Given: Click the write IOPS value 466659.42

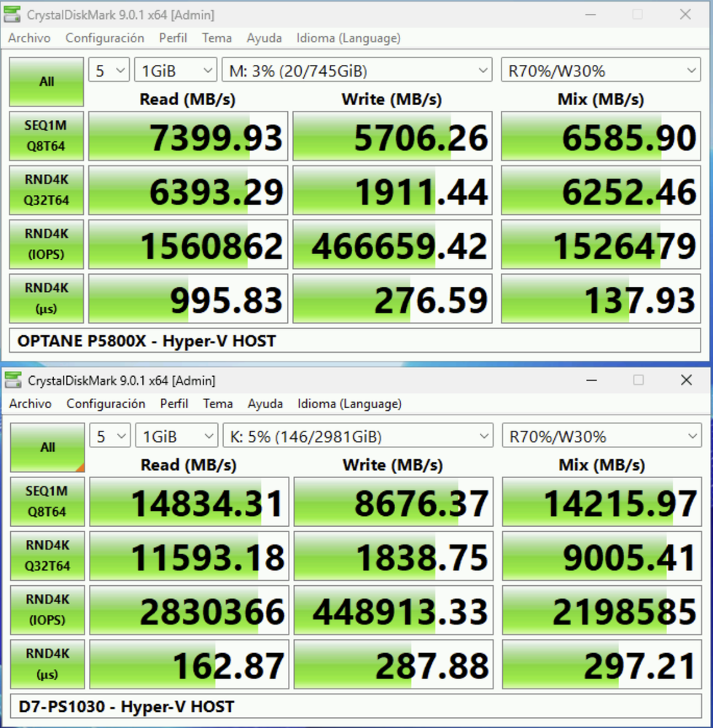Looking at the screenshot, I should pyautogui.click(x=392, y=244).
